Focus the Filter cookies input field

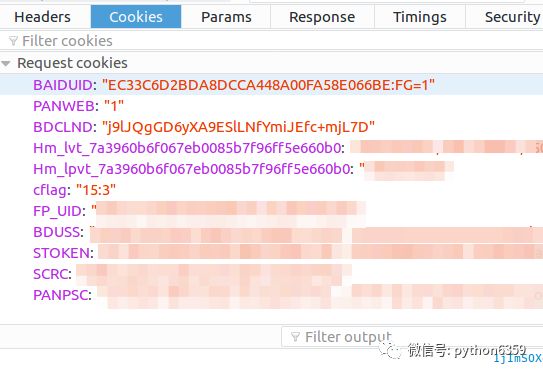click(x=272, y=41)
